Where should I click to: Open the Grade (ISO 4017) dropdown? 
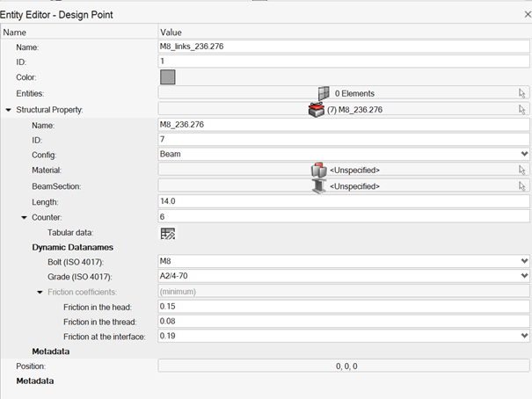pos(525,277)
